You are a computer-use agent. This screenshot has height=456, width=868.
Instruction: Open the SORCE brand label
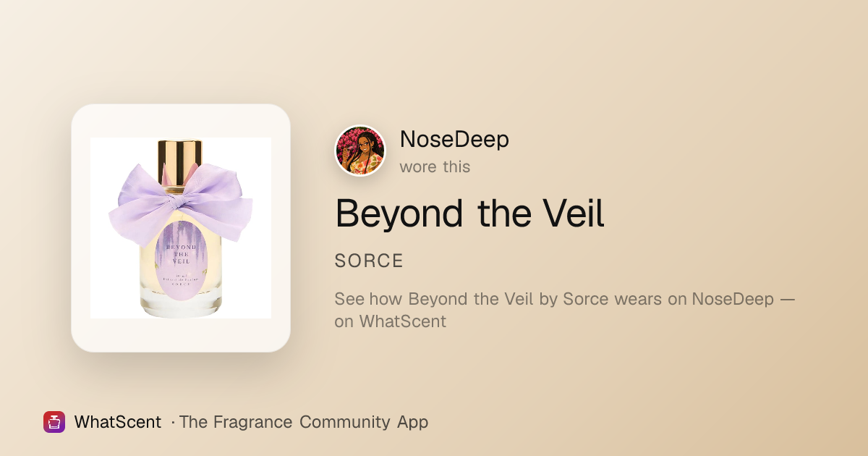point(369,261)
